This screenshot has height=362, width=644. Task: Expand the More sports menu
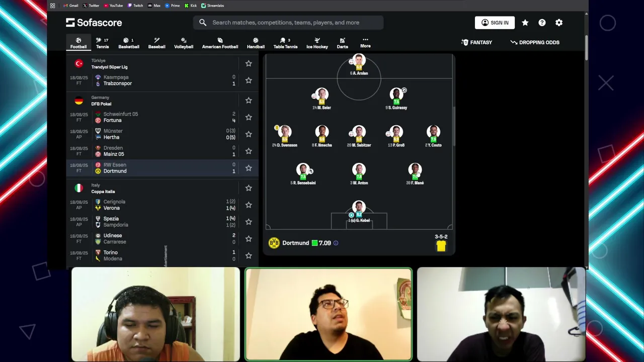(365, 43)
